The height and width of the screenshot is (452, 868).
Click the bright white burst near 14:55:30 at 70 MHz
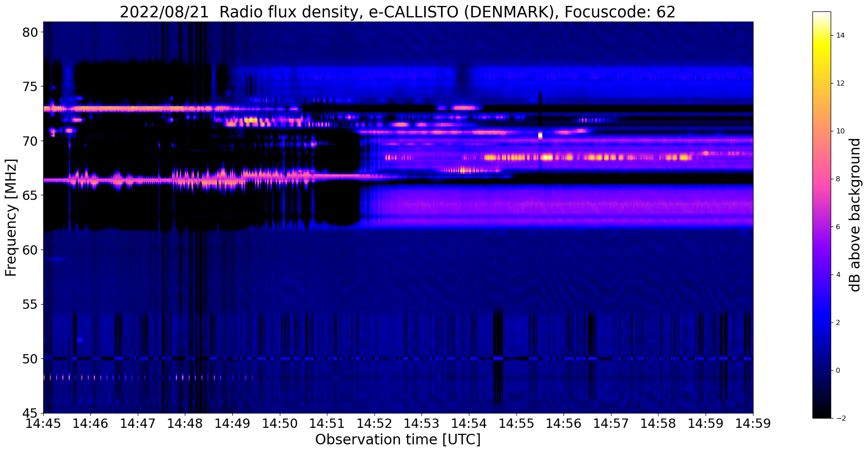(540, 135)
